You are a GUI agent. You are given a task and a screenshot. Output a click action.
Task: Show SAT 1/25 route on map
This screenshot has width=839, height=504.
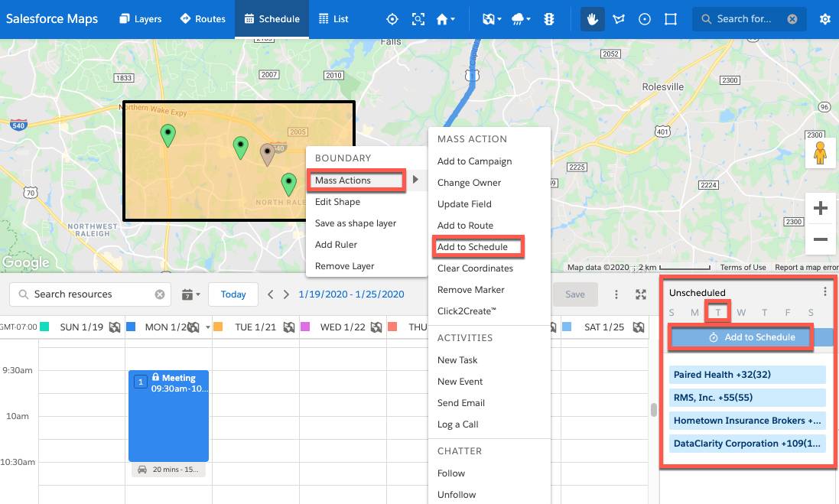point(639,327)
